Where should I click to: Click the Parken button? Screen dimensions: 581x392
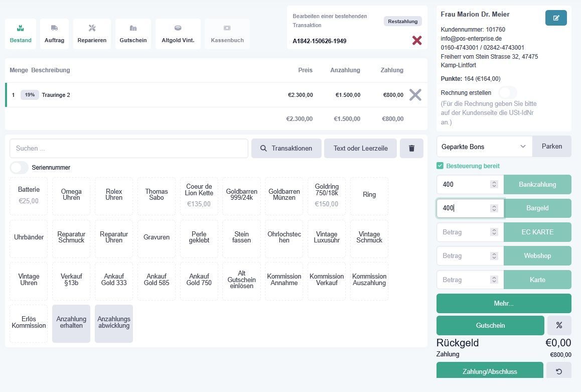click(x=552, y=147)
